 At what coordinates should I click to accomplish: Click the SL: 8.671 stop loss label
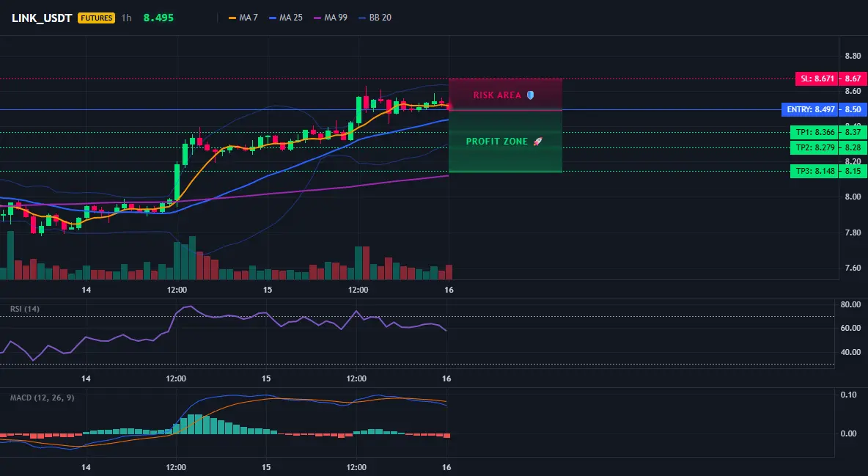tap(817, 78)
